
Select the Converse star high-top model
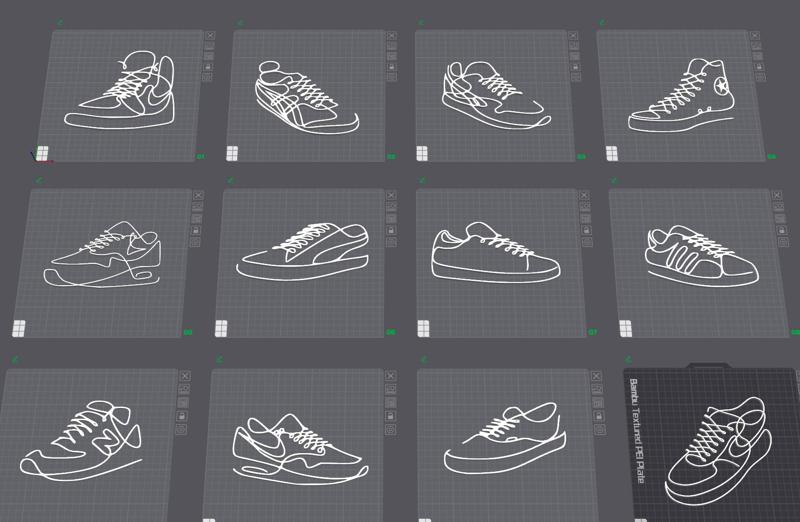681,96
